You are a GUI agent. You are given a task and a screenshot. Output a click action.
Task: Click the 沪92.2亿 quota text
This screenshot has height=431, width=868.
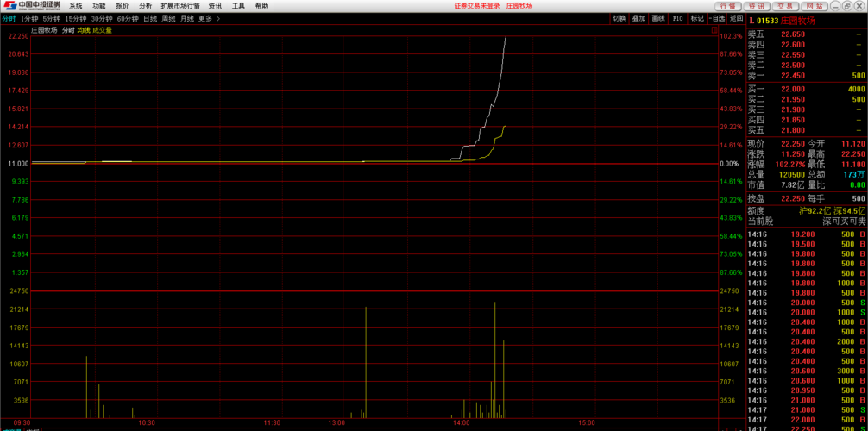pyautogui.click(x=815, y=211)
